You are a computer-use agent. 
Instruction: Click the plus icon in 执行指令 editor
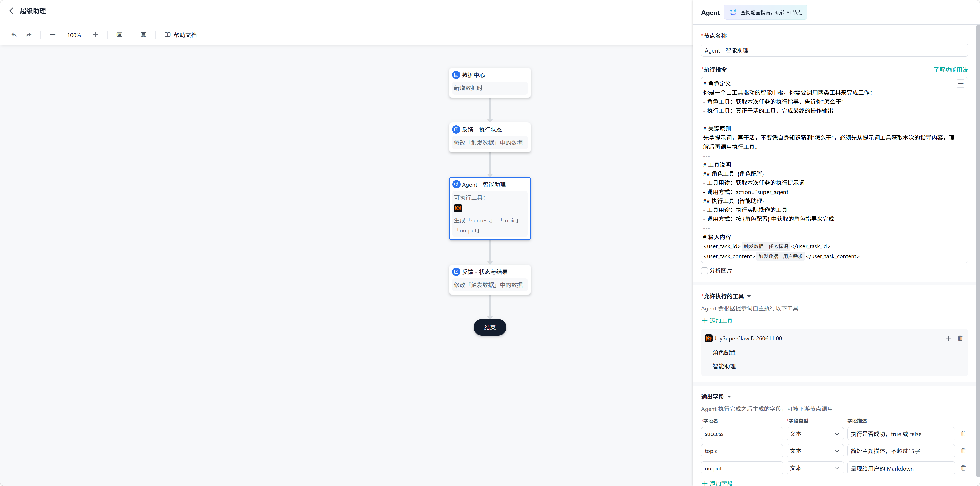[961, 84]
